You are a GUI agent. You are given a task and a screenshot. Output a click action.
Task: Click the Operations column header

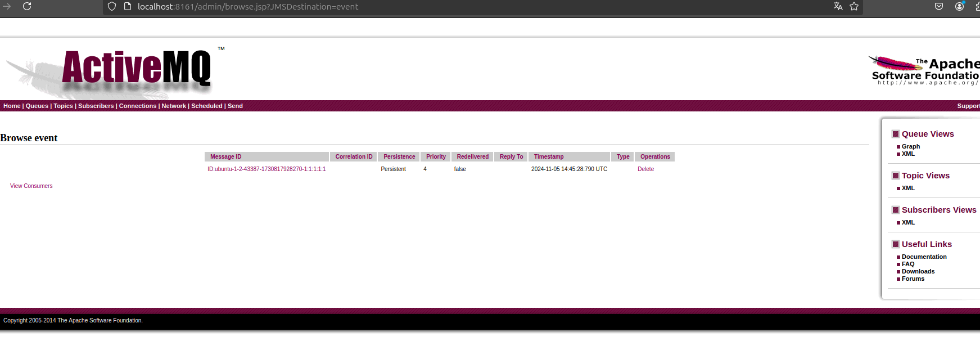point(655,156)
